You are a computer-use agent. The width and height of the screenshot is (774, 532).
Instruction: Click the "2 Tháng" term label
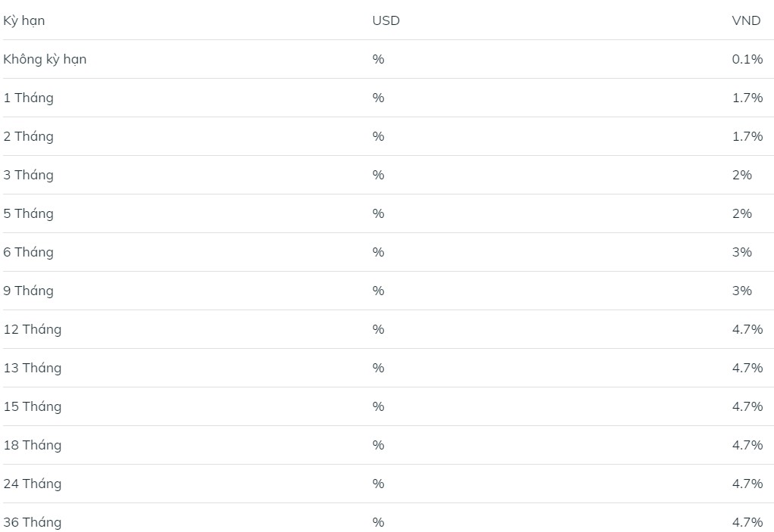pos(29,136)
